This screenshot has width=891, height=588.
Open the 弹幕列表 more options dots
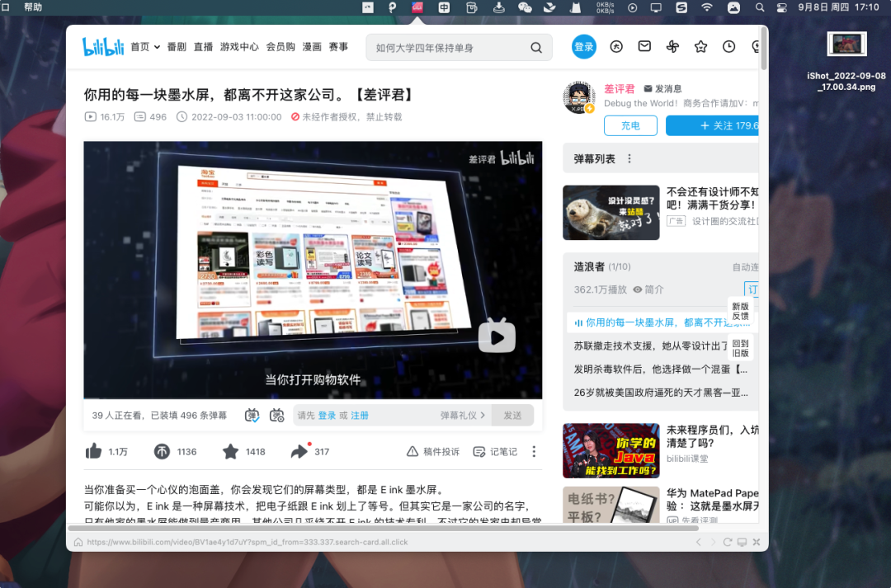(629, 158)
